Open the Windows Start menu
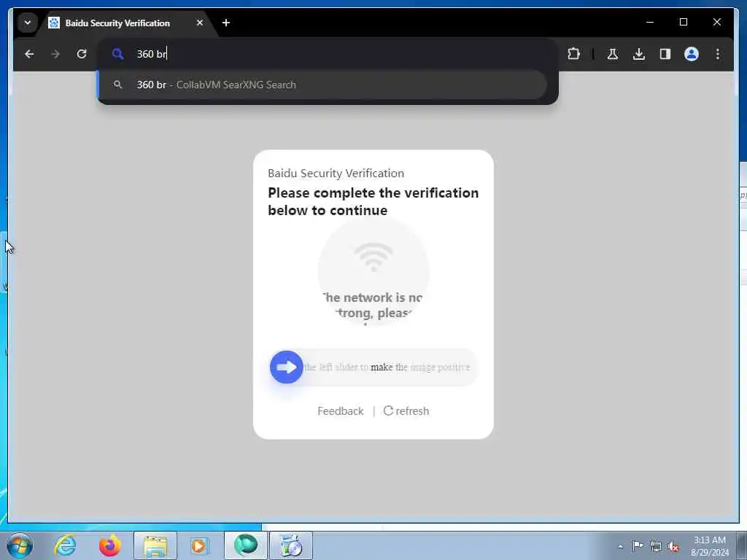The width and height of the screenshot is (747, 560). (x=20, y=545)
